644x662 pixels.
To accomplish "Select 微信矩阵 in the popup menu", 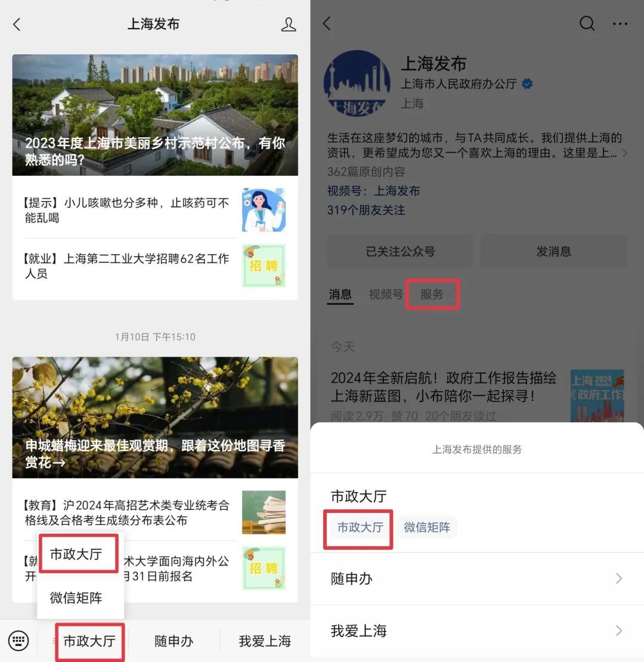I will (76, 598).
